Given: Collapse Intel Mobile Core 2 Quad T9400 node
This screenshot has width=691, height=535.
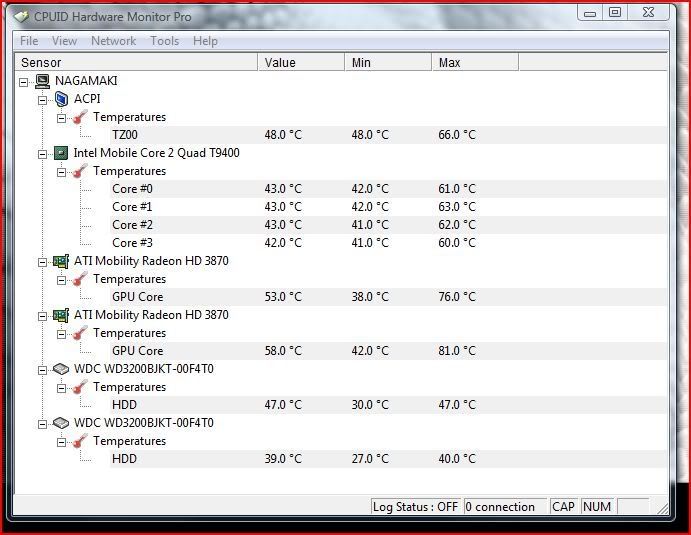Looking at the screenshot, I should pos(42,154).
